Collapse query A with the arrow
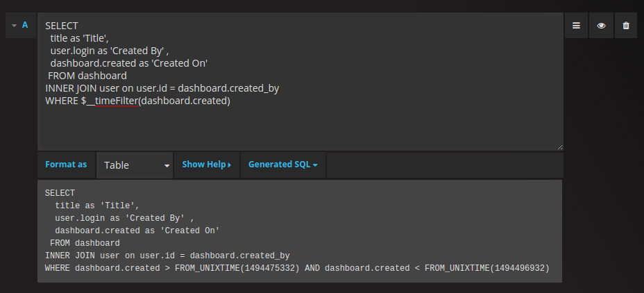Image resolution: width=644 pixels, height=293 pixels. pyautogui.click(x=14, y=26)
